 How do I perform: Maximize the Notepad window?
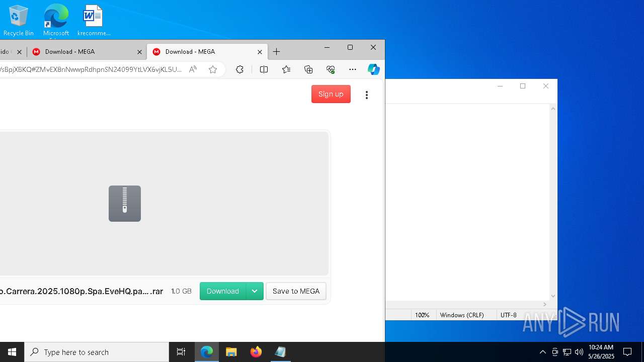pos(523,86)
